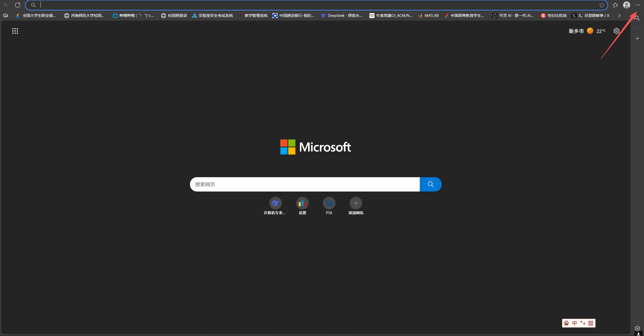Open the 设置 quick link tile

(302, 203)
